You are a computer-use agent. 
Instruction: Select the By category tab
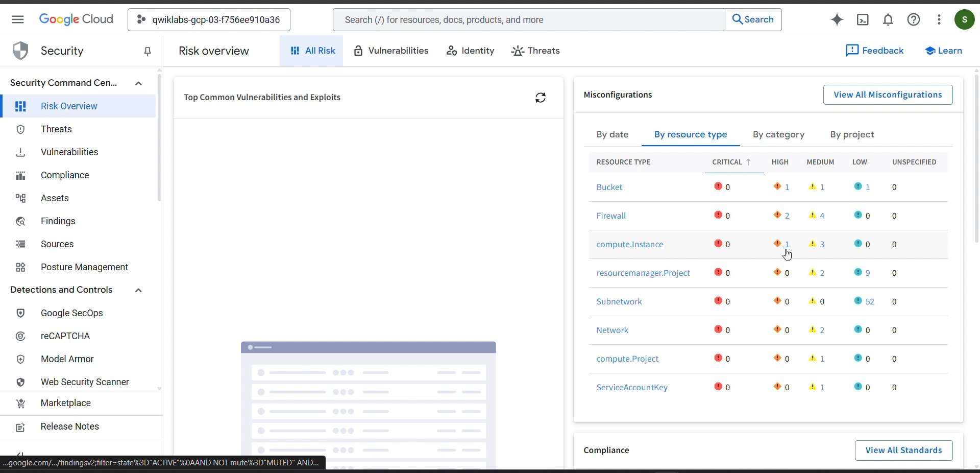(778, 134)
